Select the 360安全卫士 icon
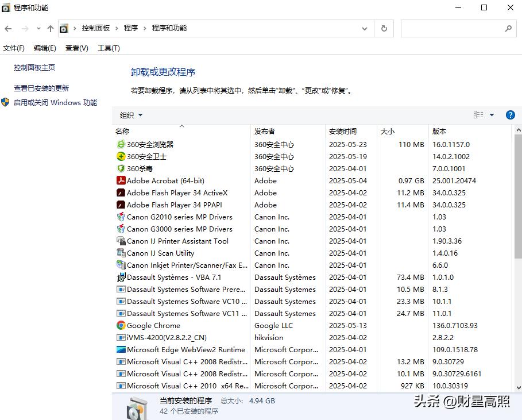Image resolution: width=522 pixels, height=420 pixels. click(121, 156)
